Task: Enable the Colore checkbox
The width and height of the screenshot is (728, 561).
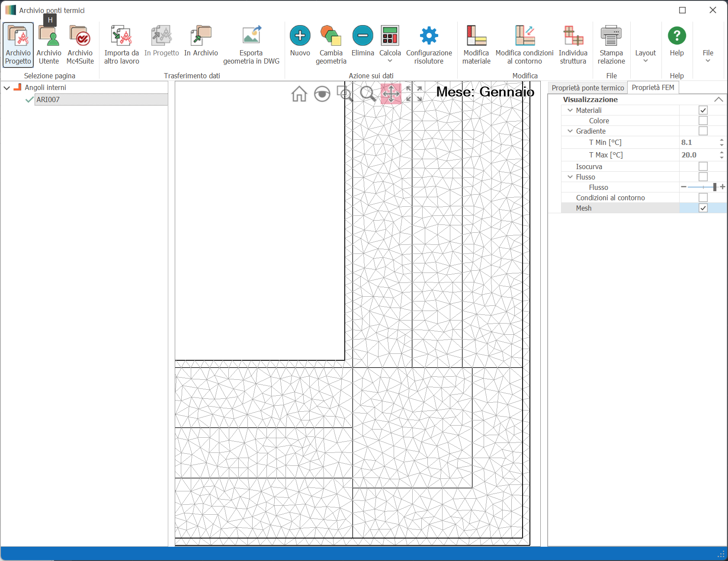Action: tap(703, 121)
